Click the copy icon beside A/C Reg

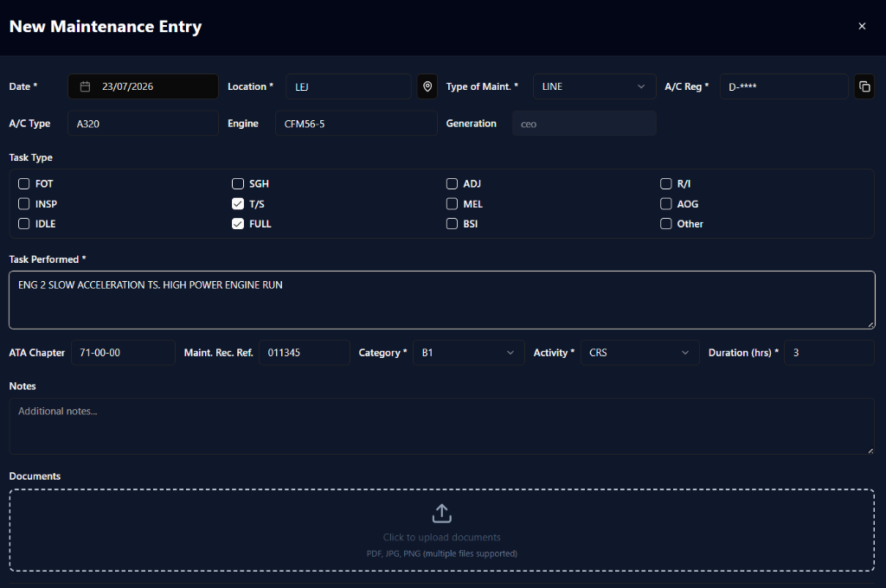point(864,86)
